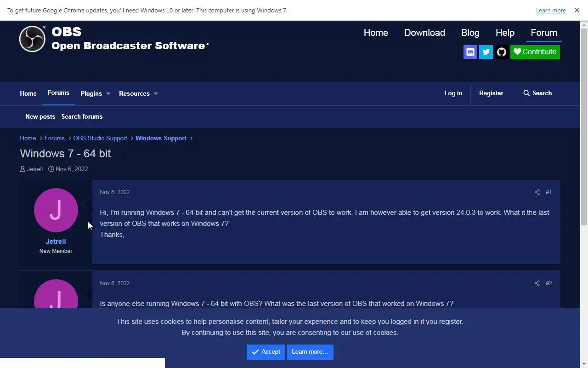The height and width of the screenshot is (368, 588).
Task: Open the Plugins nav item
Action: [x=91, y=93]
